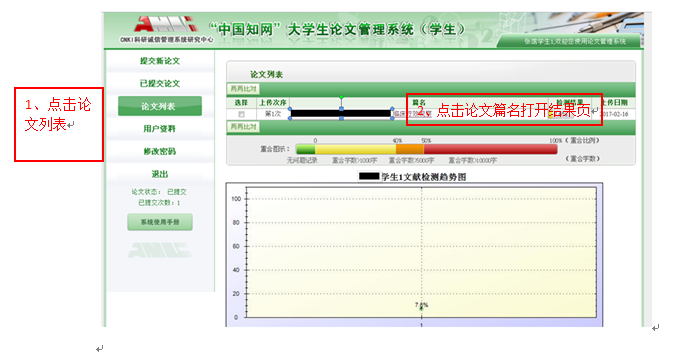The image size is (694, 360).
Task: Tick the checkbox in the 第1次 row
Action: coord(241,114)
